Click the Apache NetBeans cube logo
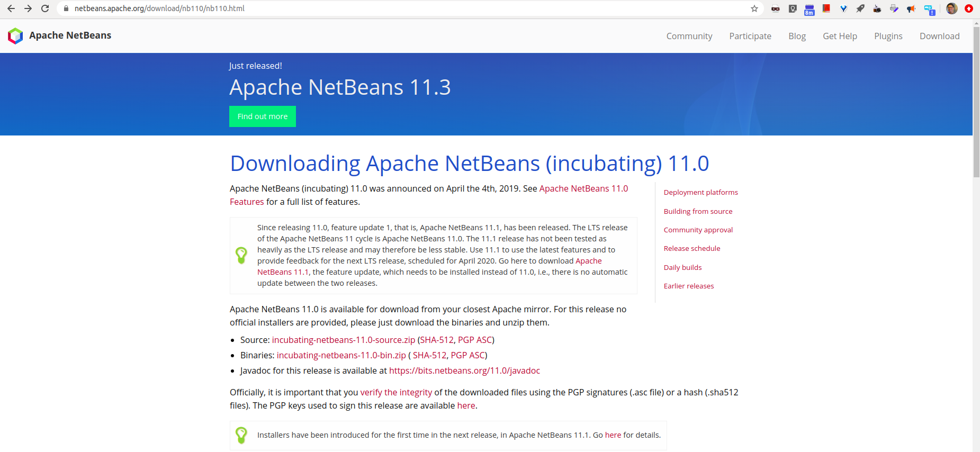Viewport: 980px width, 452px height. [15, 35]
